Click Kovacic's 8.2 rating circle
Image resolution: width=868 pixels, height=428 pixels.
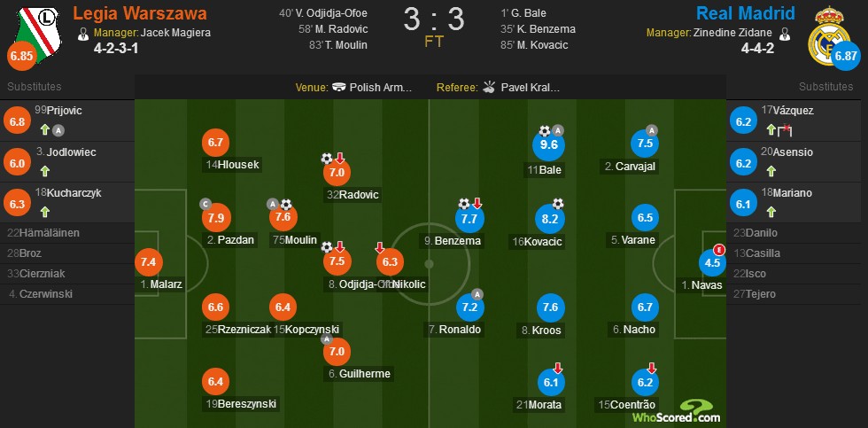(x=548, y=219)
